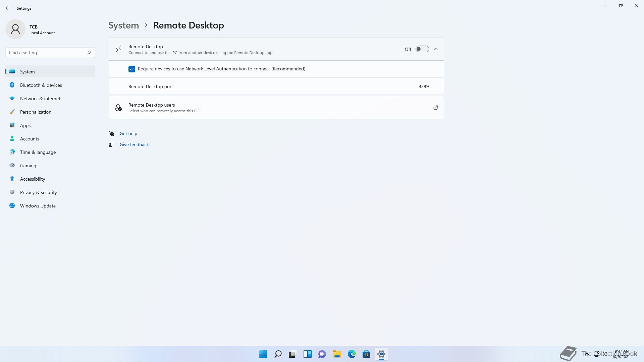Click the Give feedback link
Image resolution: width=644 pixels, height=362 pixels.
pyautogui.click(x=134, y=144)
